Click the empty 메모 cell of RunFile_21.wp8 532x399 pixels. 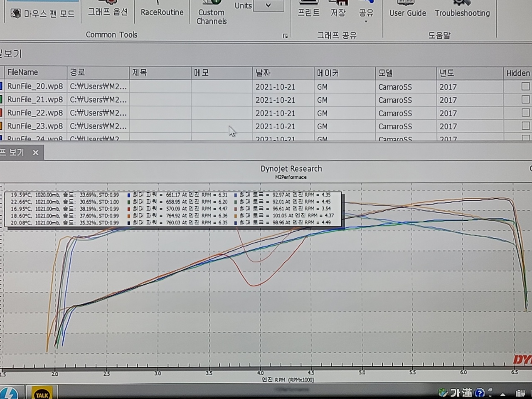pos(222,100)
